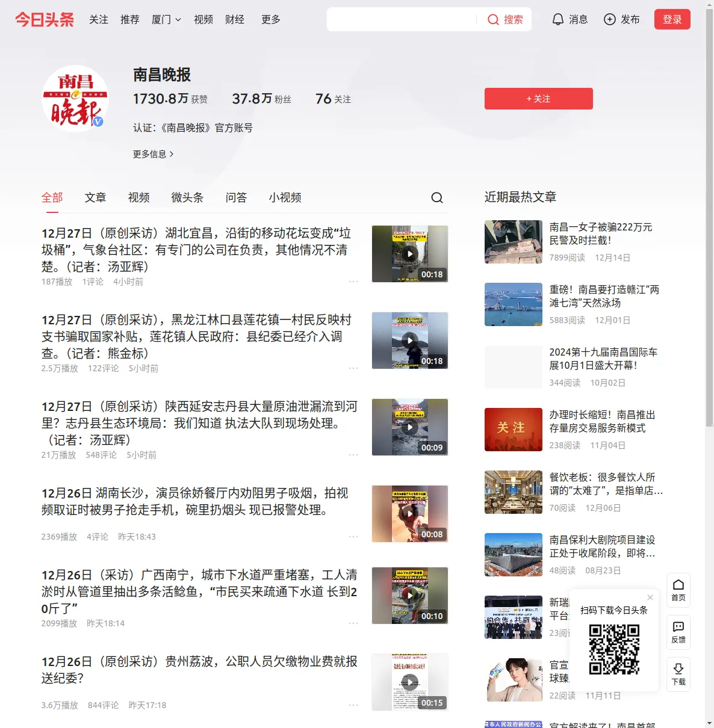Switch to the 文章 tab
The image size is (714, 728).
tap(95, 197)
